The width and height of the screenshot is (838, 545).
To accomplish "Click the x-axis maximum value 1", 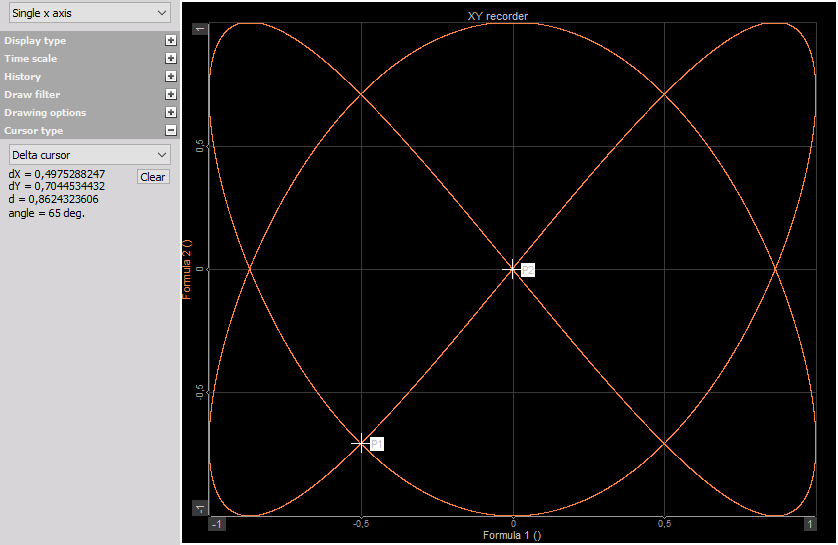I will 810,524.
